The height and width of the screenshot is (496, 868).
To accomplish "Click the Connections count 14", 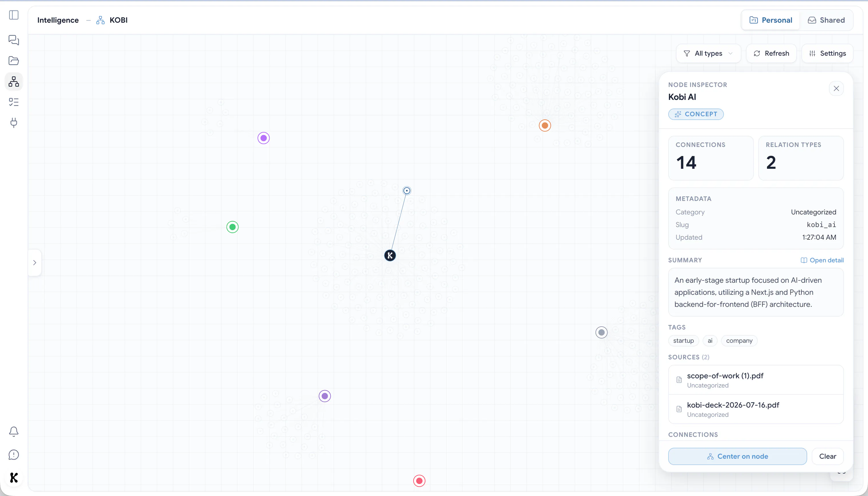I will click(686, 162).
